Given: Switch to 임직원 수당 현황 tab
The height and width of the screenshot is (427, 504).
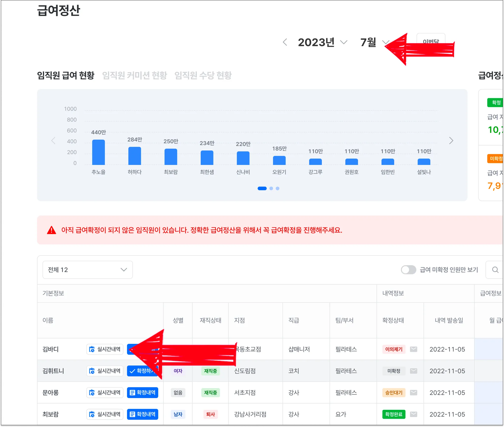Looking at the screenshot, I should pos(203,75).
